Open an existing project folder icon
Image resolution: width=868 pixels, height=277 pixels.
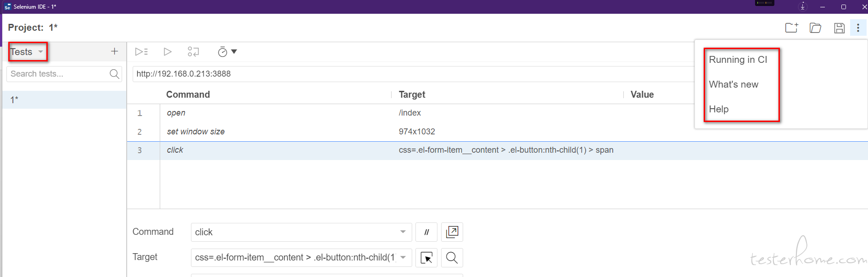pyautogui.click(x=815, y=28)
